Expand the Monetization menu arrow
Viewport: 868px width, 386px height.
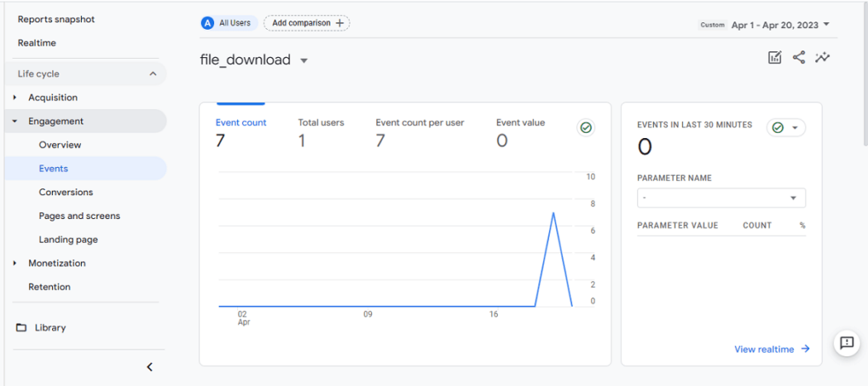pos(15,263)
